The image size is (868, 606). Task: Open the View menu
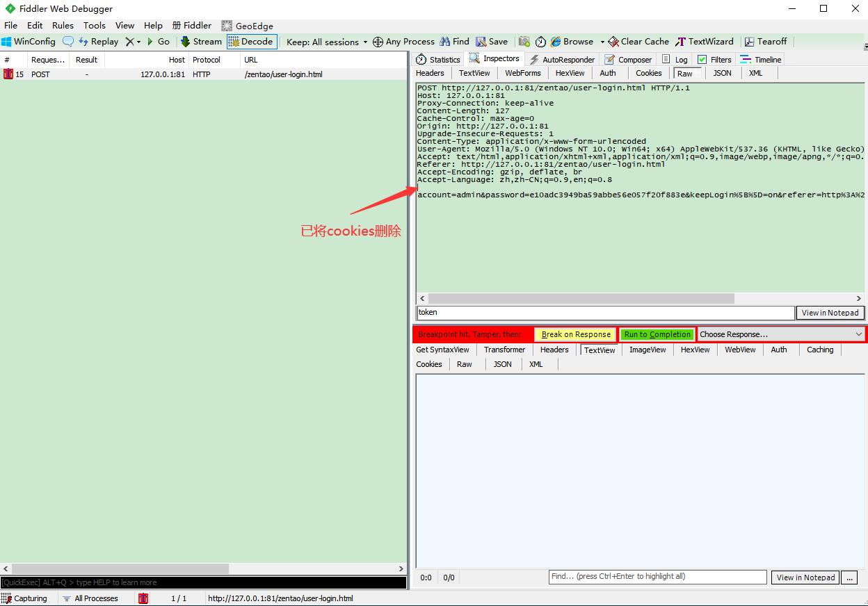(125, 26)
